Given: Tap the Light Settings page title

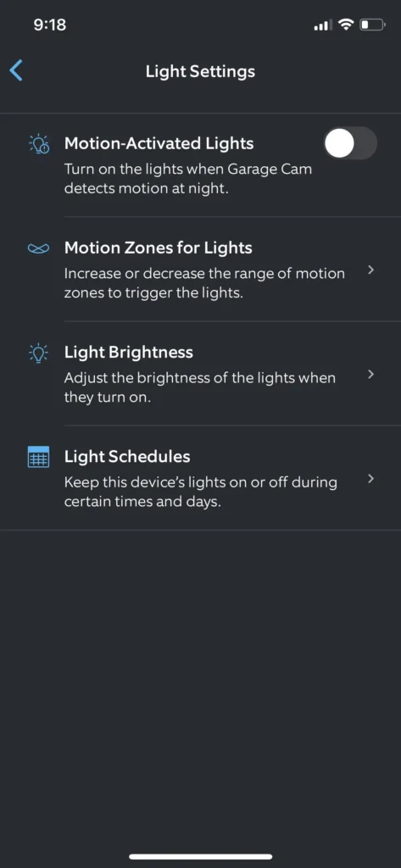Looking at the screenshot, I should pos(200,71).
